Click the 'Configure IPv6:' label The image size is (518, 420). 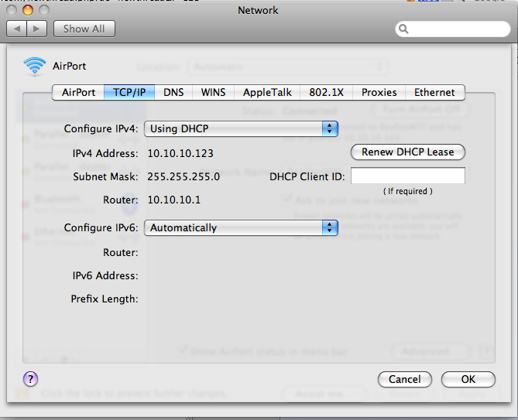click(101, 227)
